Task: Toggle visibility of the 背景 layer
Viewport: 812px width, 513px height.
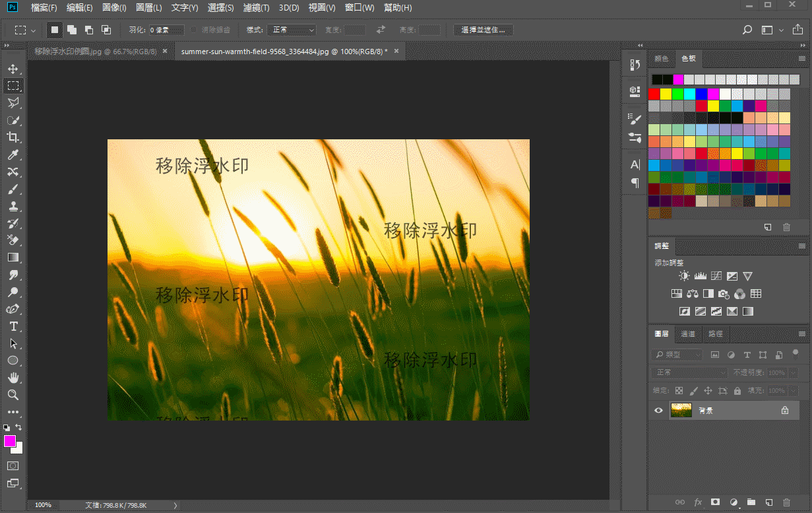Action: [x=658, y=411]
